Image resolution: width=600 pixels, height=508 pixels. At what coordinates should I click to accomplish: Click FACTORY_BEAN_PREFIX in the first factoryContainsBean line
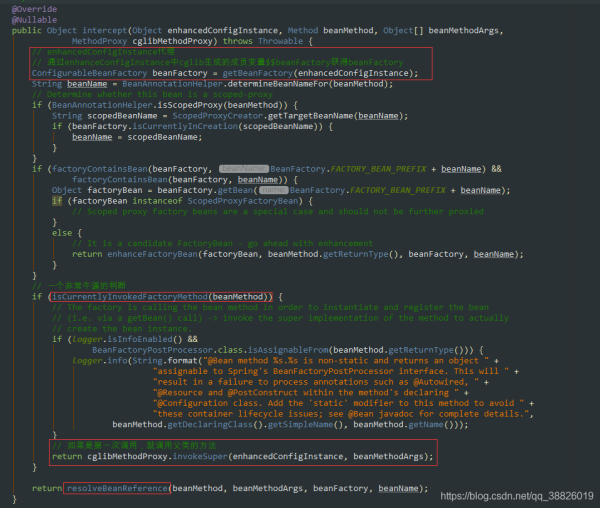[378, 169]
